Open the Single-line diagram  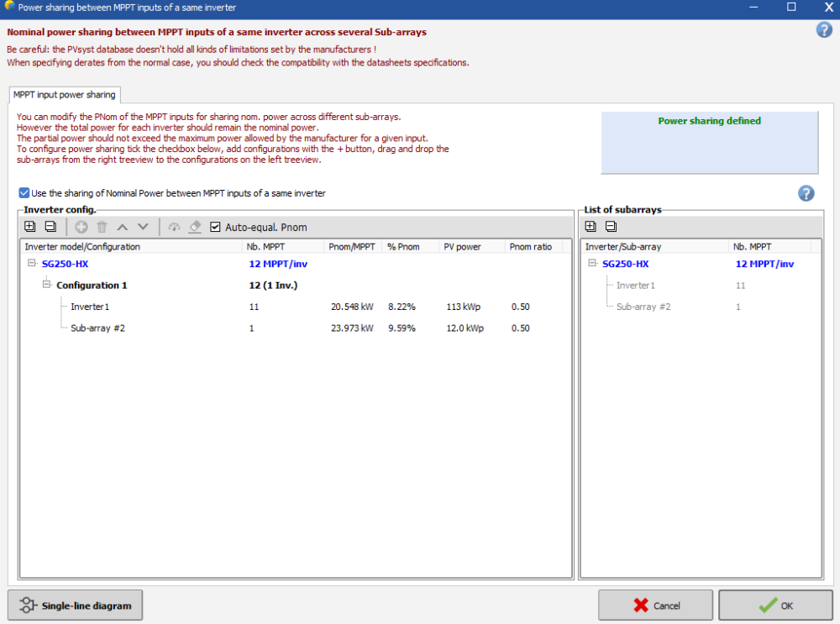[x=76, y=605]
